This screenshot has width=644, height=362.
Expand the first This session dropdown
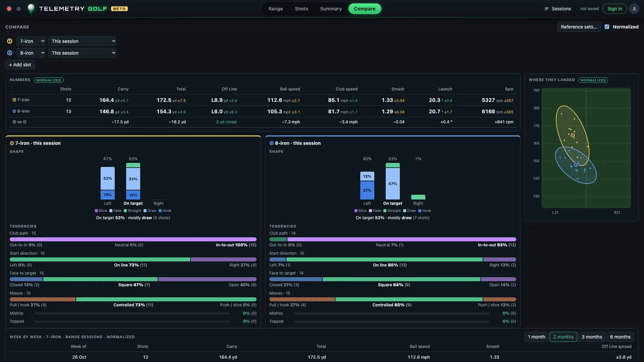82,41
